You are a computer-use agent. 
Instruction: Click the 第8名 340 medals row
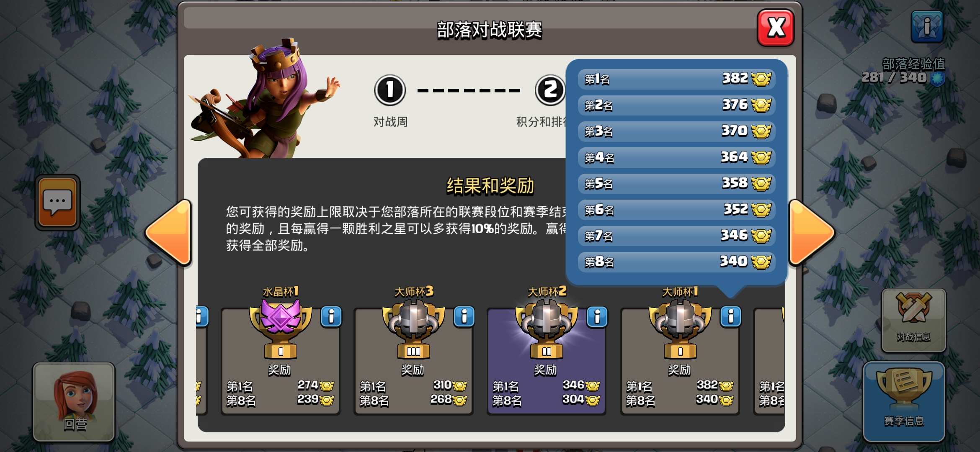(676, 262)
